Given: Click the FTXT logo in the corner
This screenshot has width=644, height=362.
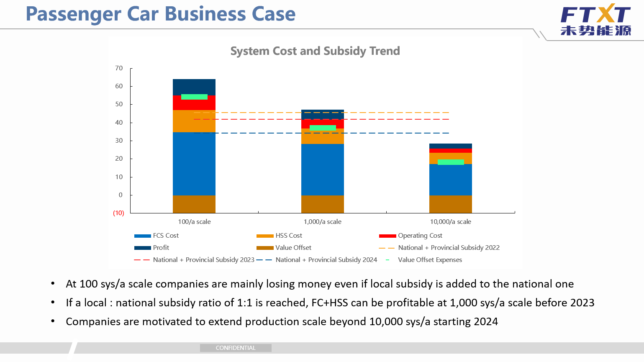Looking at the screenshot, I should 595,20.
